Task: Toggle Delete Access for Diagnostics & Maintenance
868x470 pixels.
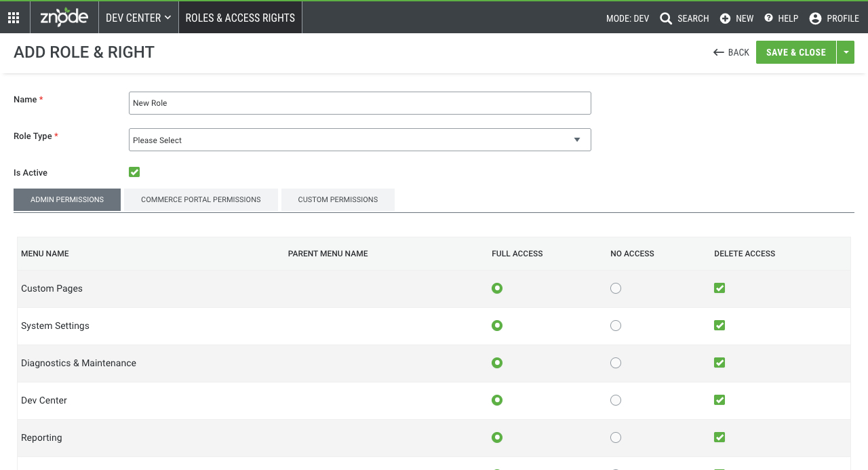Action: 719,363
